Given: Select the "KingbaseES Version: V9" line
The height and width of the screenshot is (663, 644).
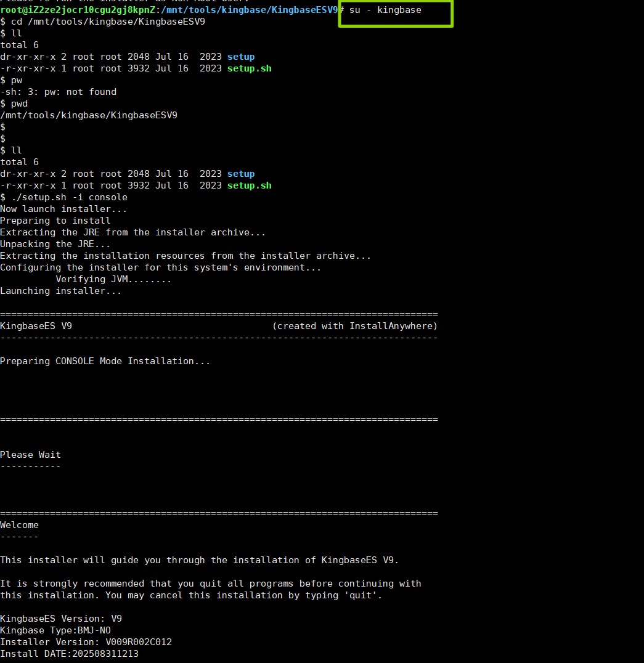Looking at the screenshot, I should pyautogui.click(x=61, y=619).
